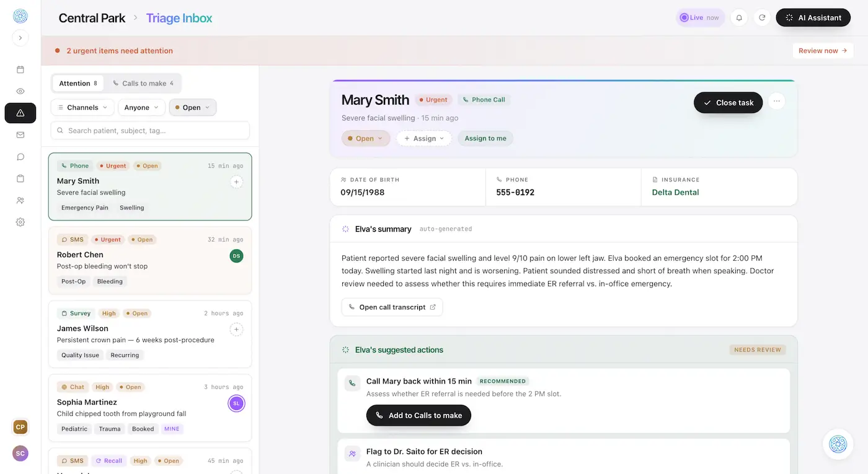
Task: Open the Assign dropdown for Mary Smith
Action: [424, 138]
